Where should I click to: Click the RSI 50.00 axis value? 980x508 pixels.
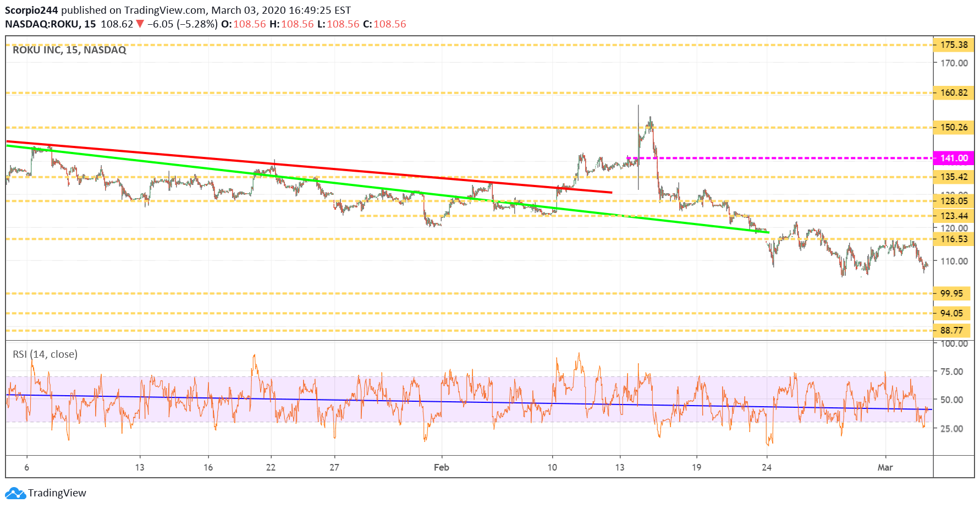[952, 400]
